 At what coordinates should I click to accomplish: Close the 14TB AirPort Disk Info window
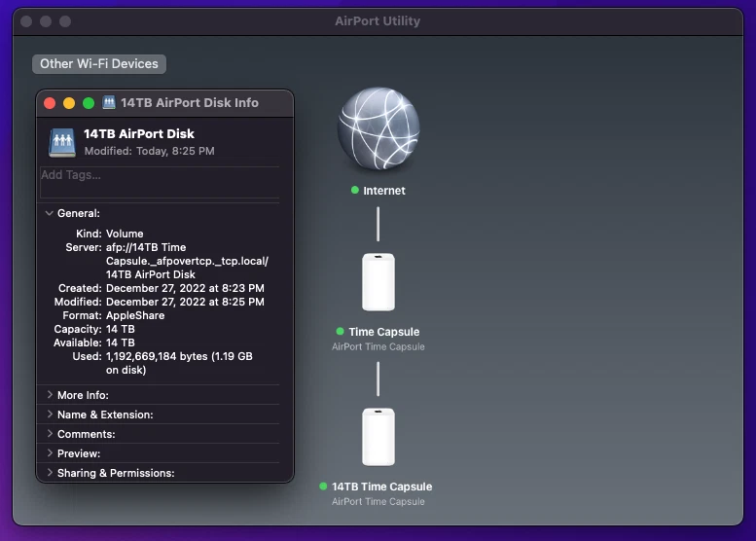click(50, 103)
